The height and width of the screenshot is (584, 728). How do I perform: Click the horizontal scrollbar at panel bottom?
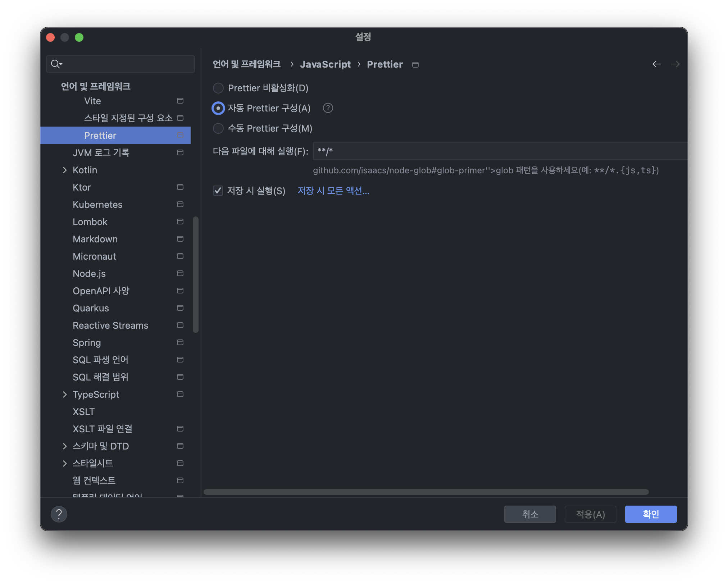tap(426, 492)
